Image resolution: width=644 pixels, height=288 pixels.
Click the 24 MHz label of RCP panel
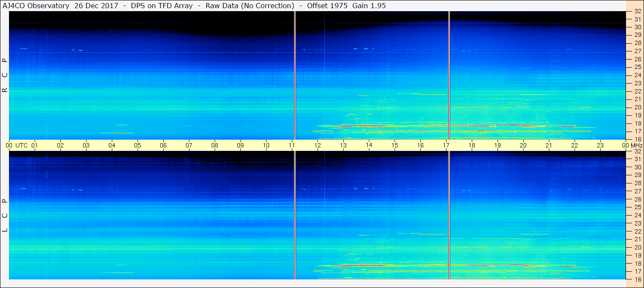(637, 75)
